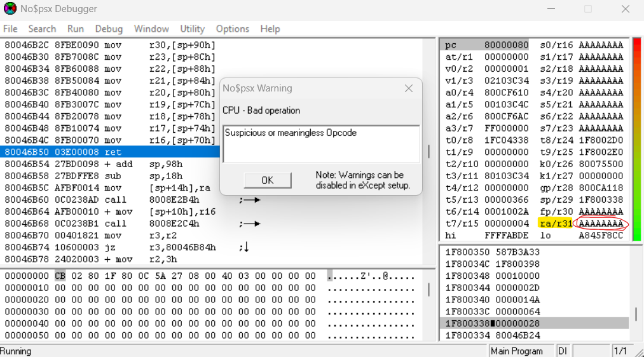This screenshot has height=357, width=644.
Task: Select stack entry at address 1F800338
Action: click(534, 323)
